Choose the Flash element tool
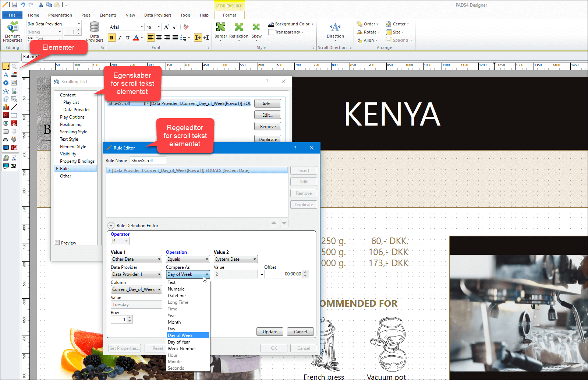Image resolution: width=588 pixels, height=380 pixels. (6, 115)
